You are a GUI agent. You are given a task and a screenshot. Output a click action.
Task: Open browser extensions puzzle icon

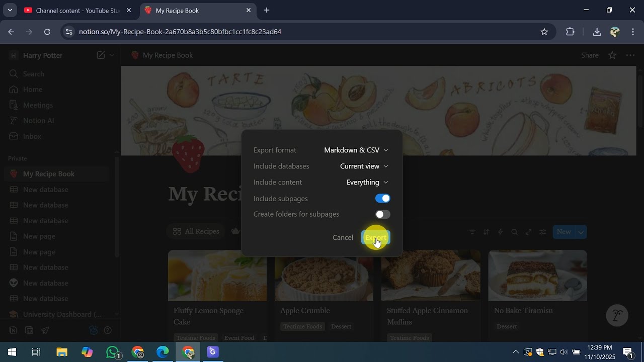(570, 32)
